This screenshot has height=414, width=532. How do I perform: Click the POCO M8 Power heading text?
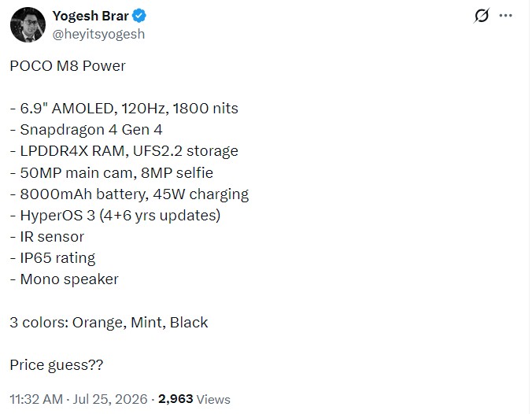pyautogui.click(x=68, y=66)
